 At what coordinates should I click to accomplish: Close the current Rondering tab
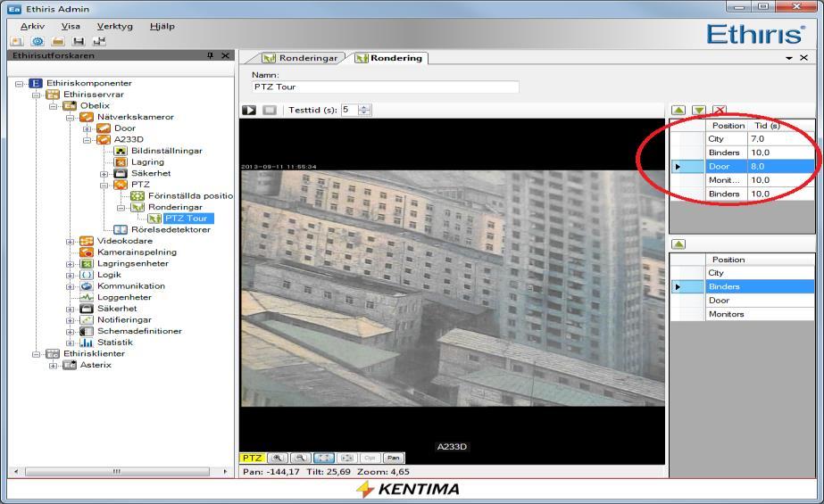tap(803, 58)
